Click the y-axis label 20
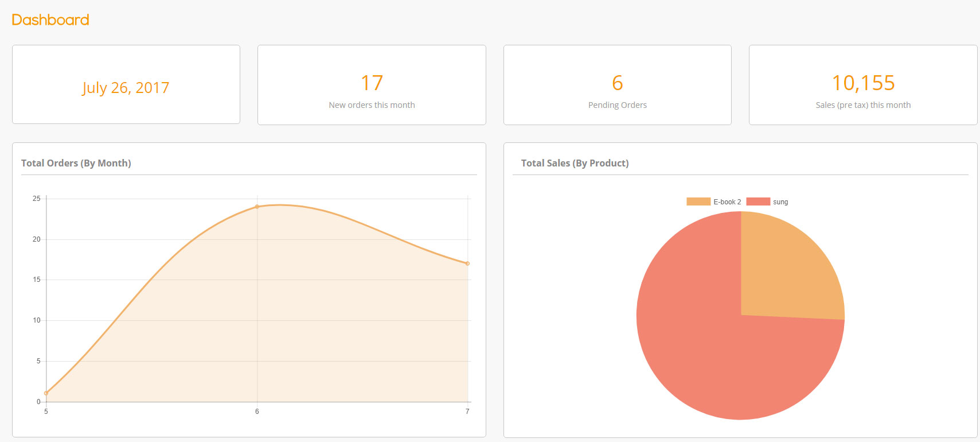 [37, 239]
